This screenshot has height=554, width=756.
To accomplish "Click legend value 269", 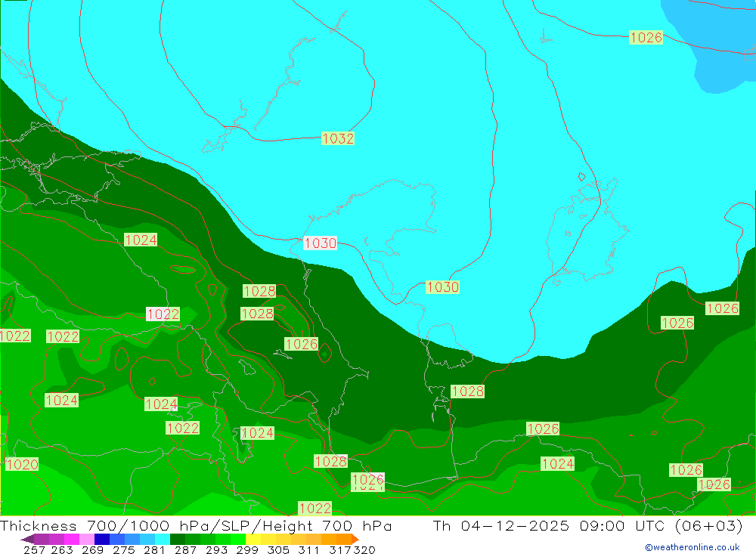I will pyautogui.click(x=92, y=549).
